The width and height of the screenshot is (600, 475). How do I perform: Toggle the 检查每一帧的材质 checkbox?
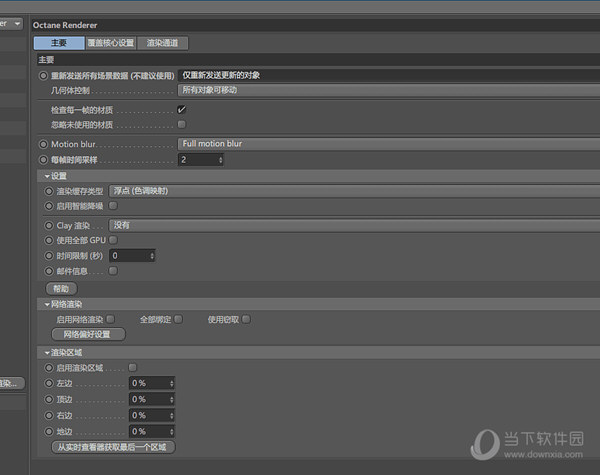[181, 110]
